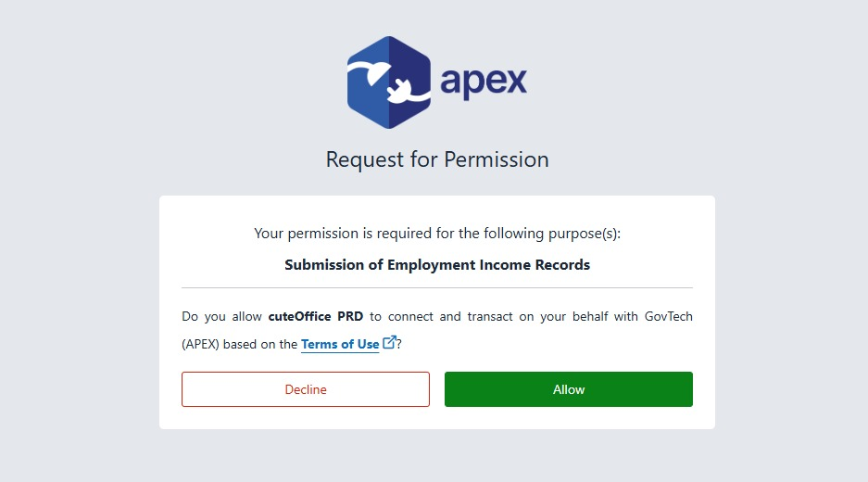Click the phrase "on your behalf"
The image size is (868, 482).
(564, 316)
